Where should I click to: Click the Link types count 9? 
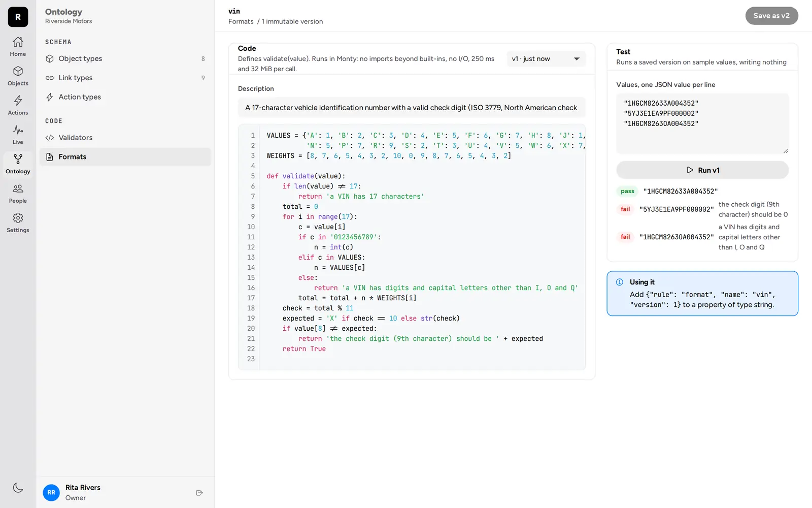pyautogui.click(x=203, y=78)
